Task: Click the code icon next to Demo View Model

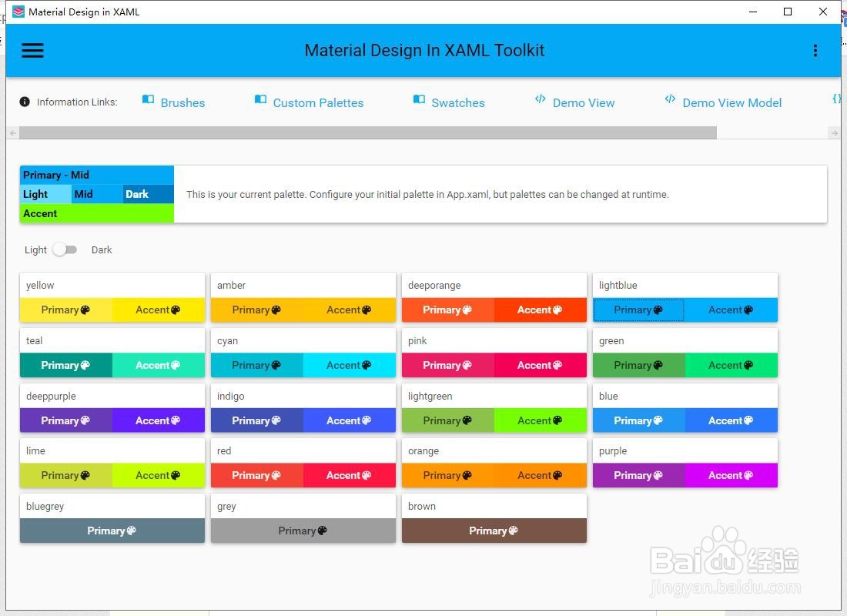Action: 670,99
